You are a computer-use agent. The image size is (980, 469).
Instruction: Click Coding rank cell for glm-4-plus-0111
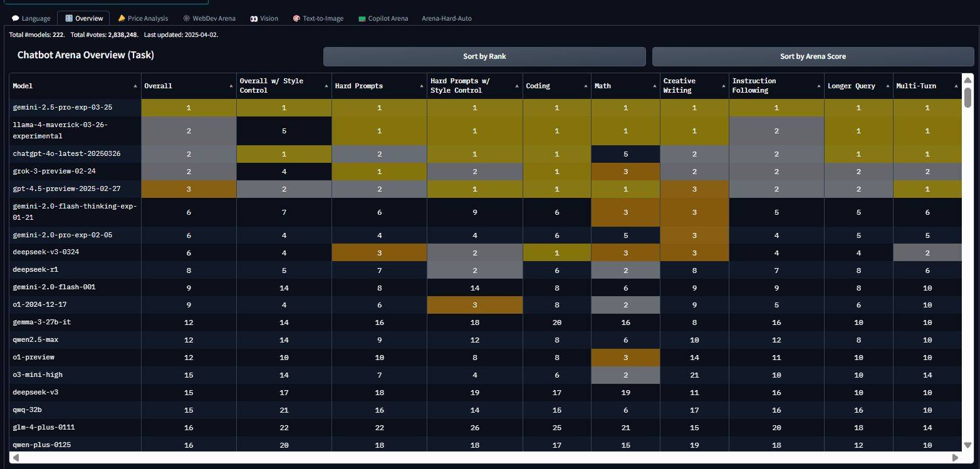[556, 428]
